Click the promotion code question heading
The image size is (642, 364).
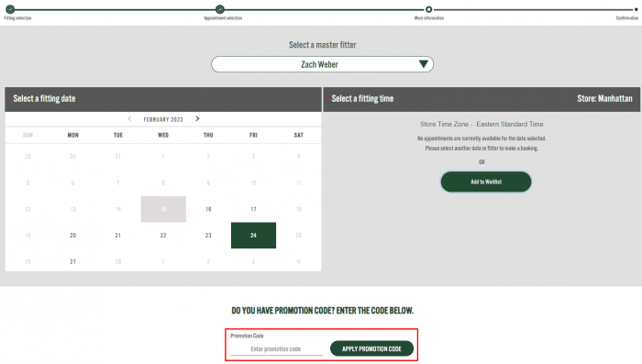point(322,311)
